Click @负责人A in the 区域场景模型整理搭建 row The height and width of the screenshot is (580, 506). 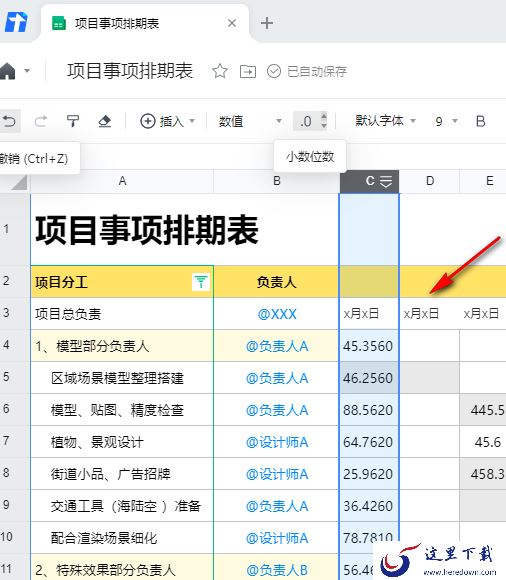pos(277,378)
